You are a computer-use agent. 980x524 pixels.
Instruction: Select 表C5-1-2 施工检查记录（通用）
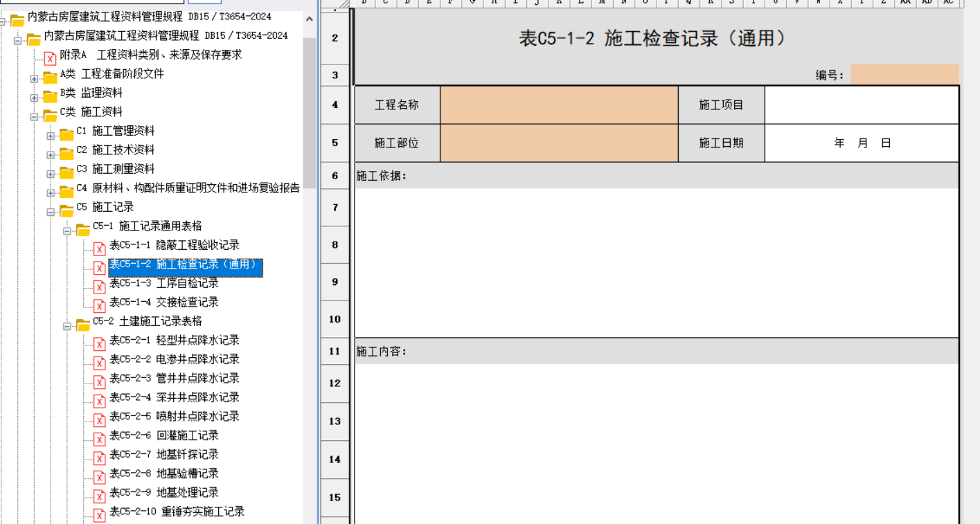tap(186, 266)
